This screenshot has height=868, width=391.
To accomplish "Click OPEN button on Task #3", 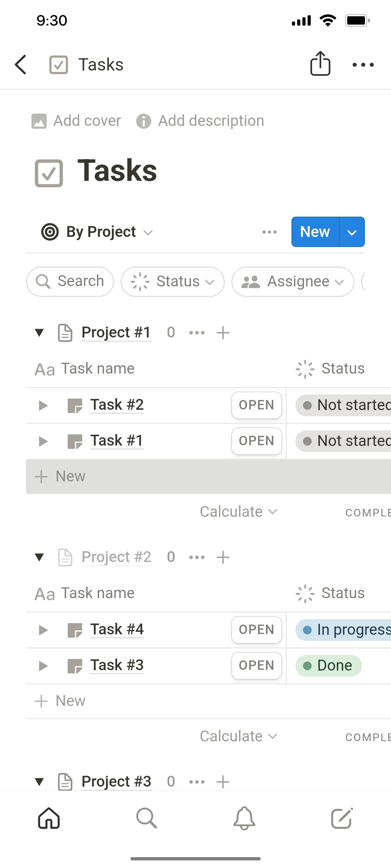I will click(257, 665).
